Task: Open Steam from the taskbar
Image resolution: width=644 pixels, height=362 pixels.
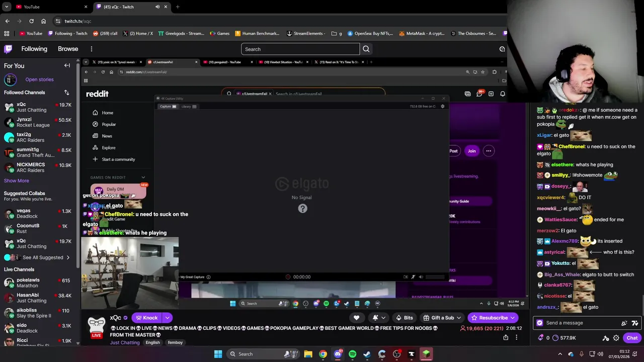Action: [x=367, y=354]
